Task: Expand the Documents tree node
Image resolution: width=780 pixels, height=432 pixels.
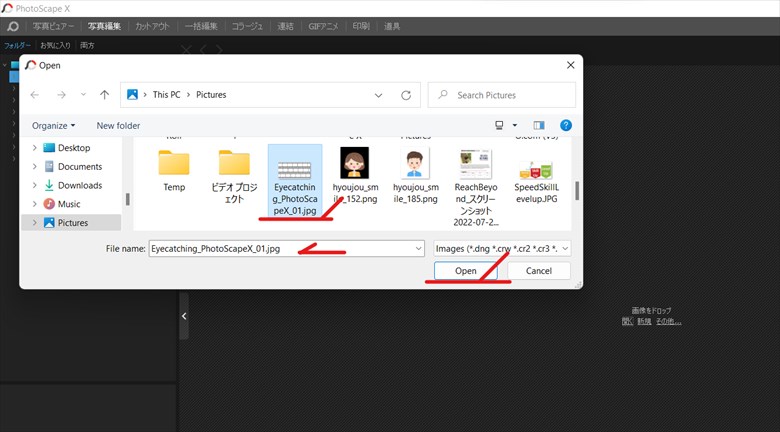Action: pyautogui.click(x=34, y=167)
